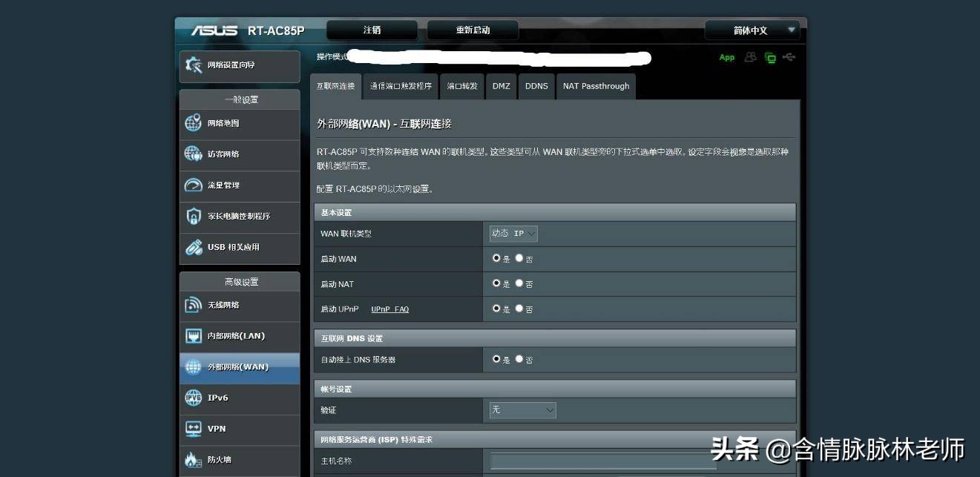Switch to the DDNS tab

tap(536, 86)
